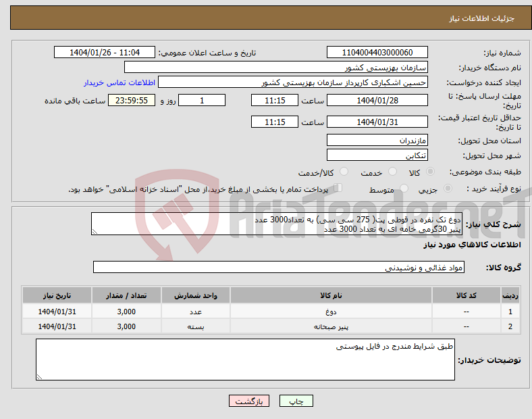Click the بسته unit cell in row 2
The image size is (532, 419).
pyautogui.click(x=195, y=326)
